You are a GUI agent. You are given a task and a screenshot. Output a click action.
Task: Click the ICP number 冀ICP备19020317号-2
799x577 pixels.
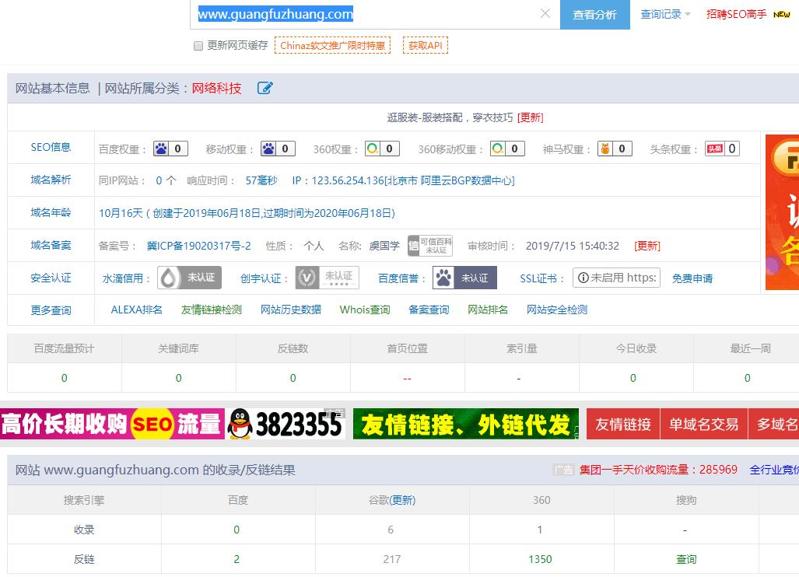199,246
